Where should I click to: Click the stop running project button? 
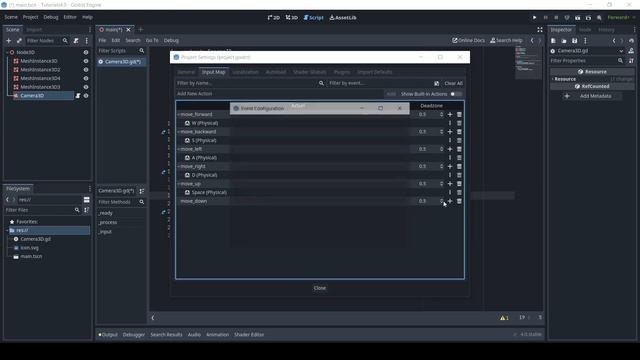point(556,18)
